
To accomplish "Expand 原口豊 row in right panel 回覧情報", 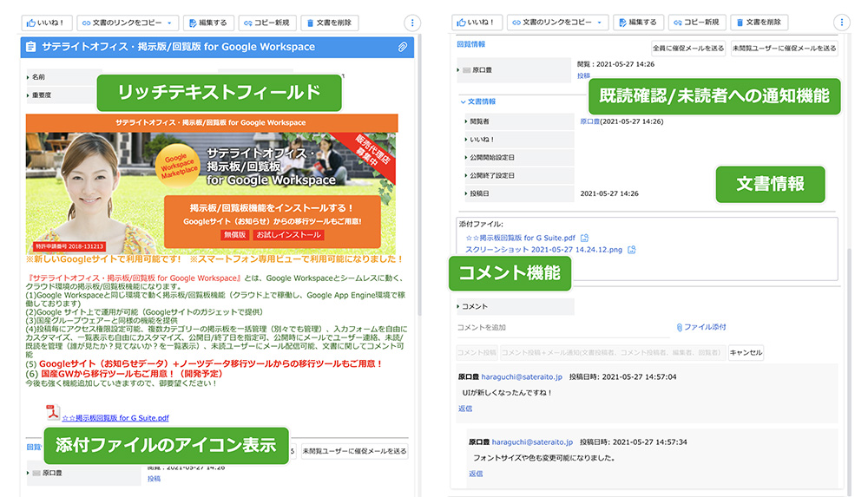I will point(458,70).
